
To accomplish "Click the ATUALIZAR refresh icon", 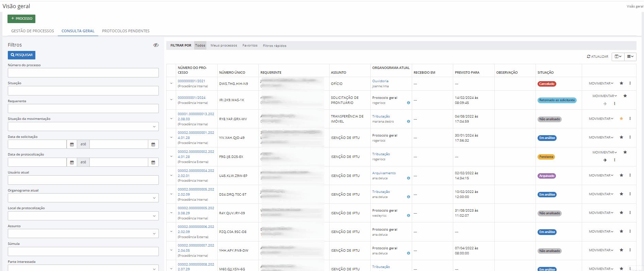I will [589, 57].
